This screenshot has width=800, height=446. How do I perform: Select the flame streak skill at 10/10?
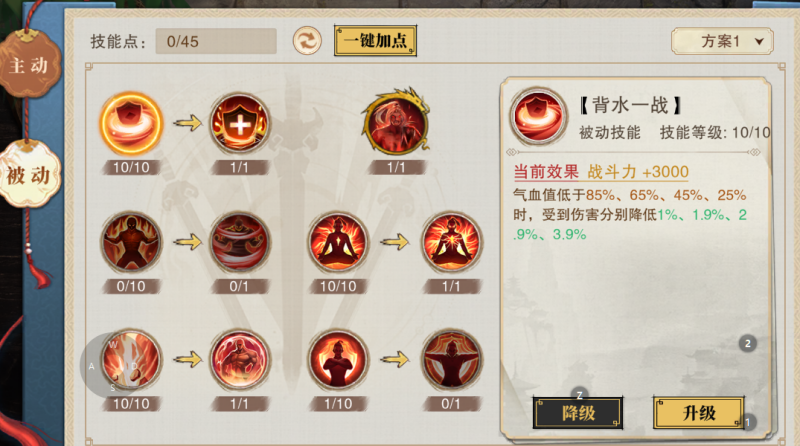point(131,360)
